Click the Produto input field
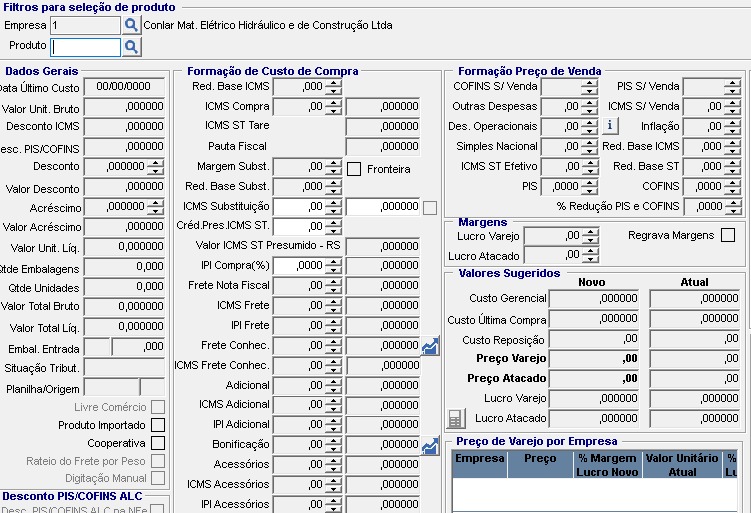This screenshot has height=513, width=751. (x=85, y=46)
